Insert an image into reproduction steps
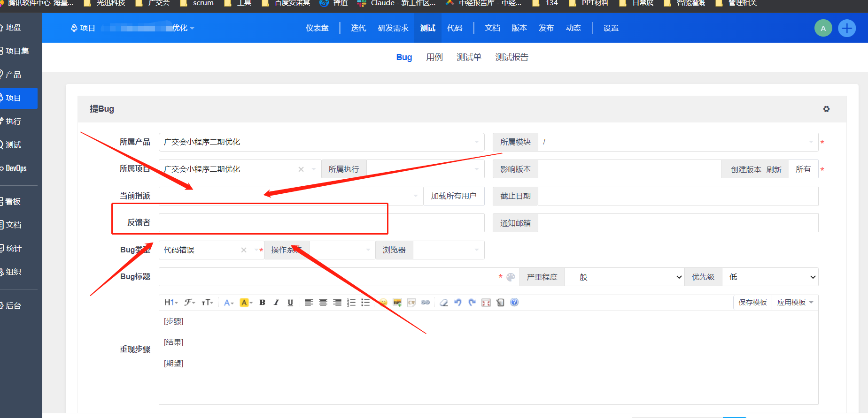868x418 pixels. [397, 303]
